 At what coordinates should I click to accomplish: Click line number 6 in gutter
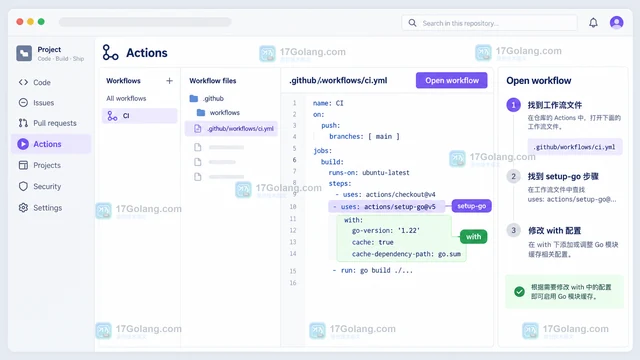(x=294, y=160)
